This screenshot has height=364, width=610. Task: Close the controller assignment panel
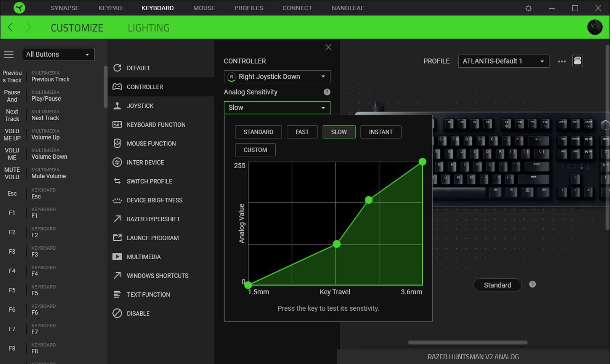click(328, 47)
